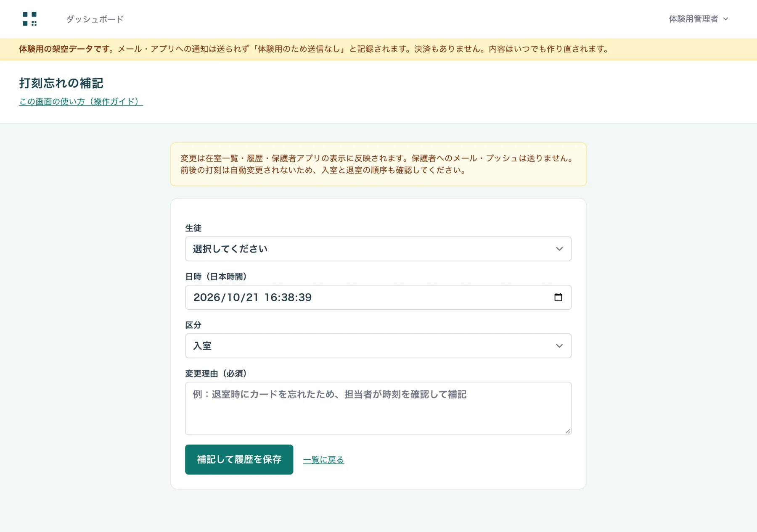The image size is (757, 532).
Task: Click the yellow notice about 在室一覧・履歴
Action: [378, 164]
